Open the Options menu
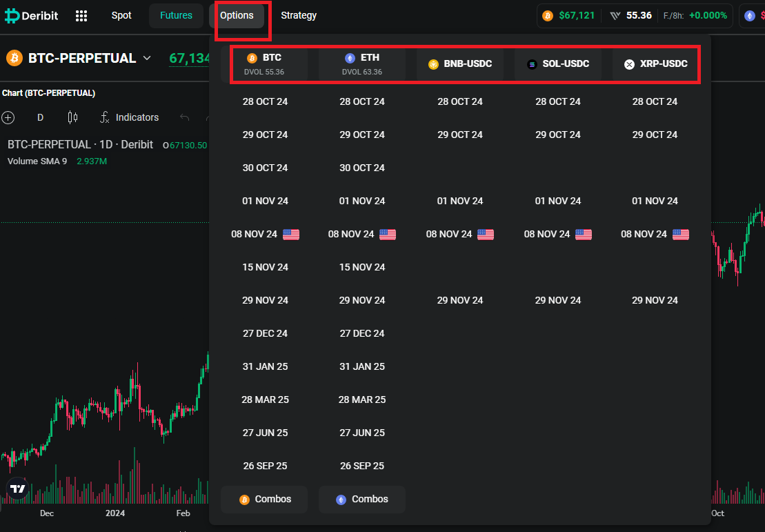 [x=237, y=16]
